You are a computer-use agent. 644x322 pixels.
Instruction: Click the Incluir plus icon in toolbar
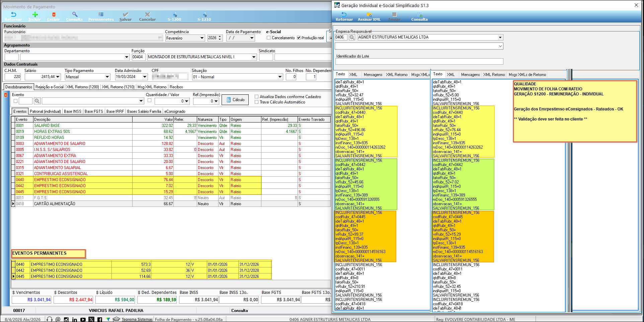tap(35, 15)
